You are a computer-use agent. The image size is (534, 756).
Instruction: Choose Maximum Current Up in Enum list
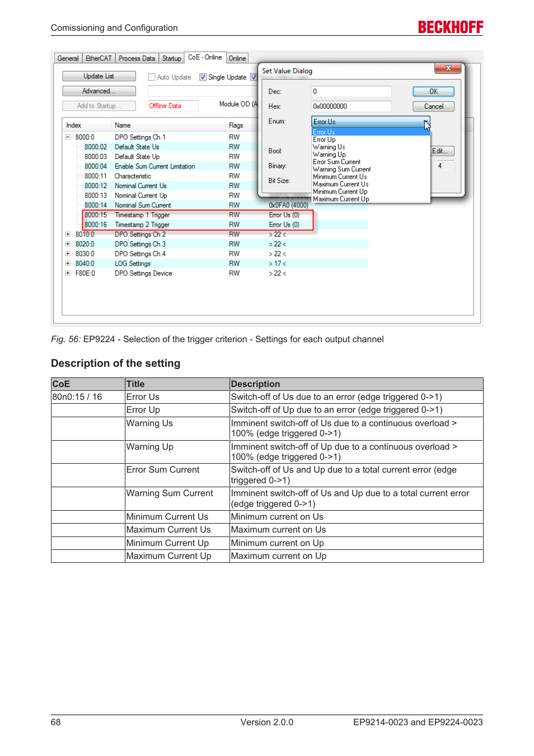(370, 199)
